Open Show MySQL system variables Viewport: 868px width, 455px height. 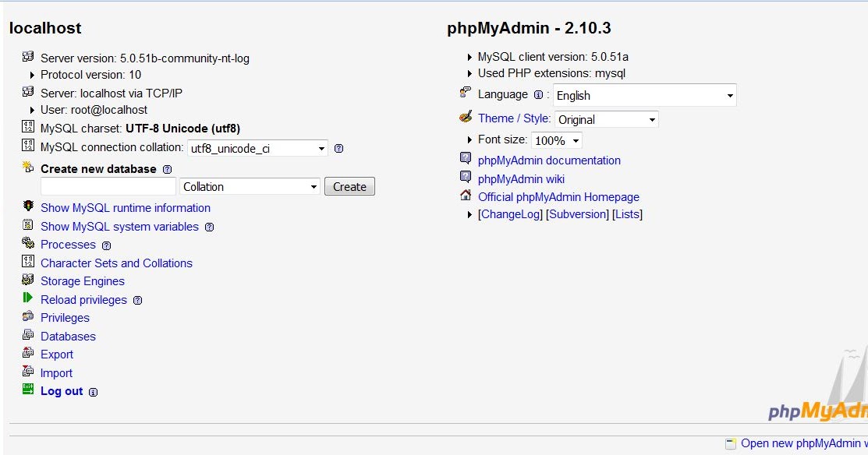119,227
